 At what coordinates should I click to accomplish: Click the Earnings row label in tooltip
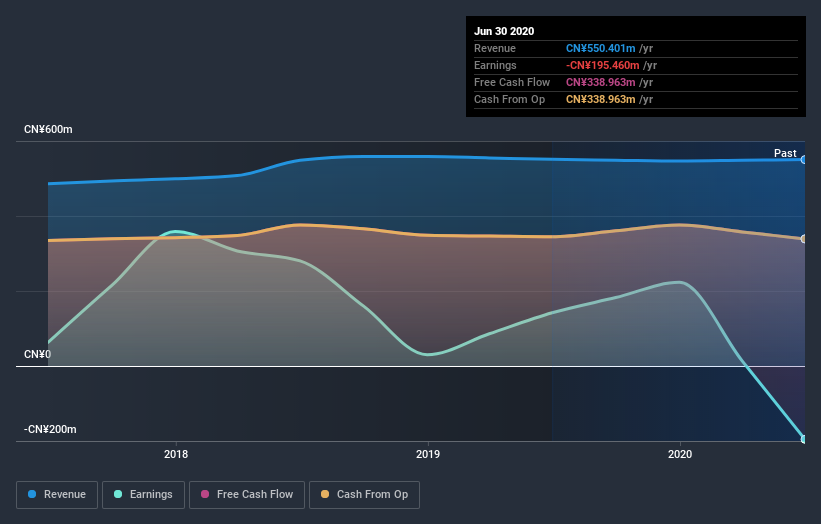pos(495,65)
